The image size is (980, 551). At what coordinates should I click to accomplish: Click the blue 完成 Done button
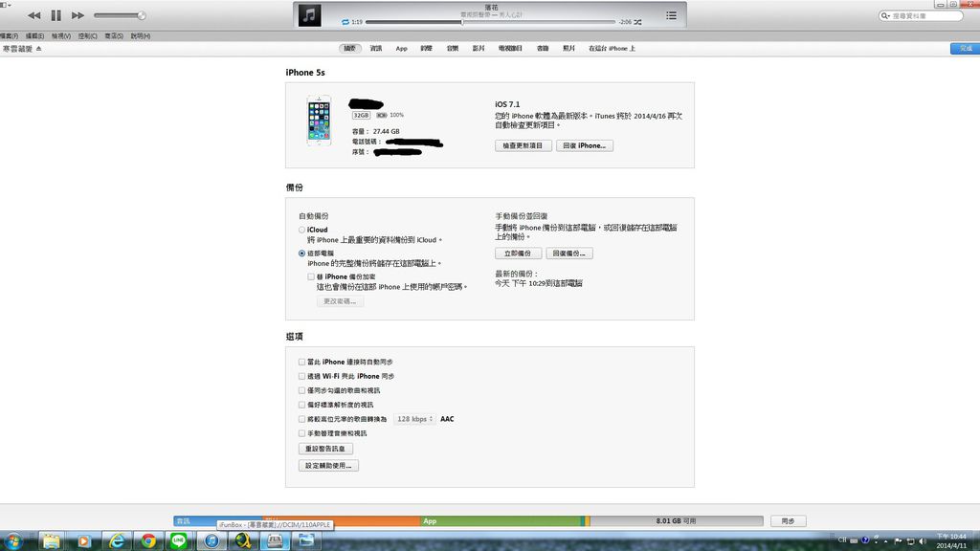click(x=965, y=48)
